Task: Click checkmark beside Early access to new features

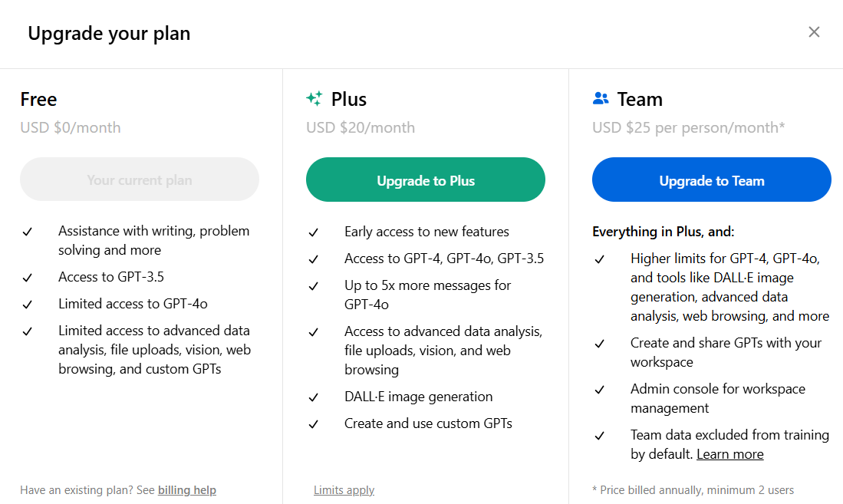Action: [x=314, y=232]
